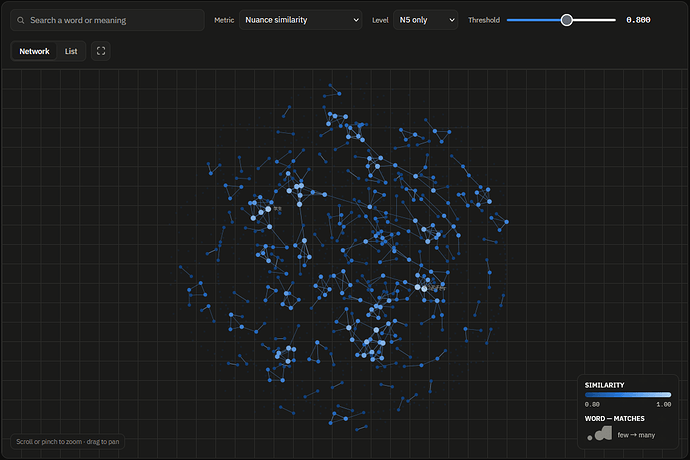Click the 'WORD — MATCHES' legend heading
The height and width of the screenshot is (460, 690).
tap(614, 419)
